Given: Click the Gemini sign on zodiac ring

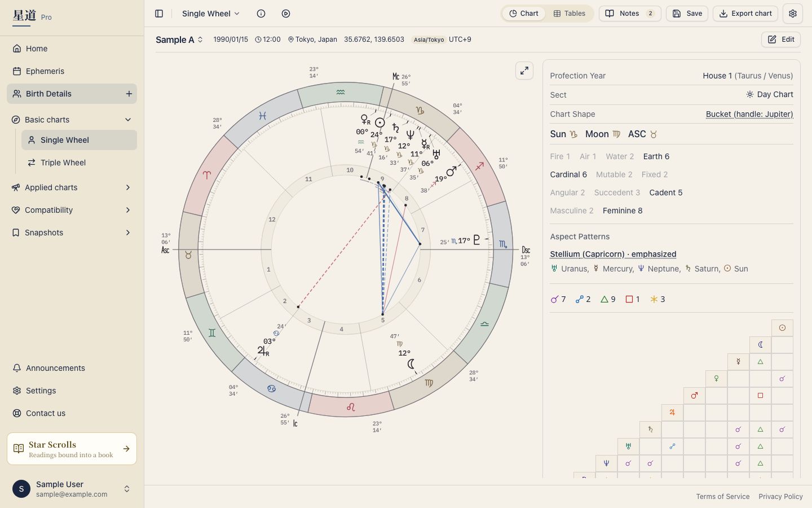Looking at the screenshot, I should [212, 333].
